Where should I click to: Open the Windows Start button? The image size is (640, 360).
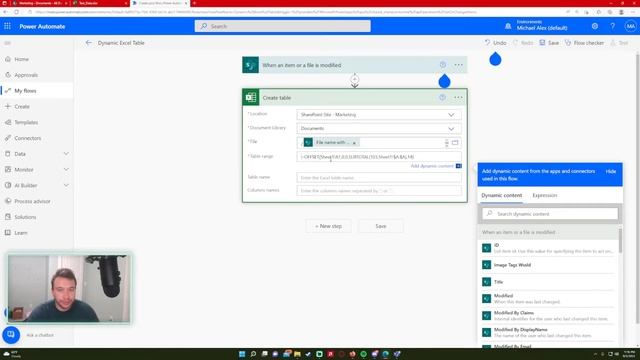point(242,354)
